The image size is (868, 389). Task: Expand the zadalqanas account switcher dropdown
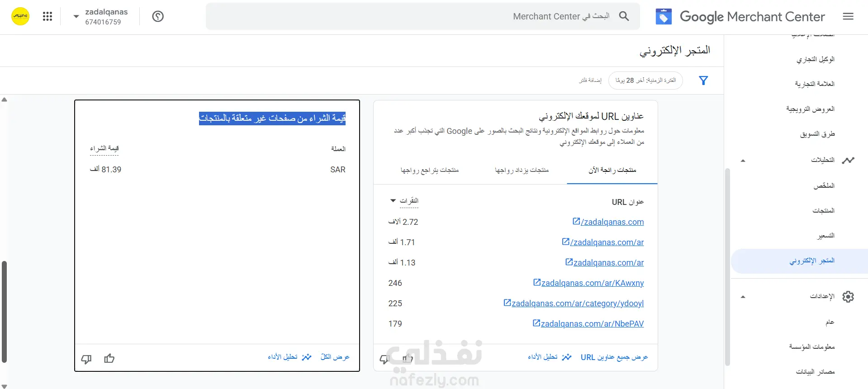click(76, 16)
